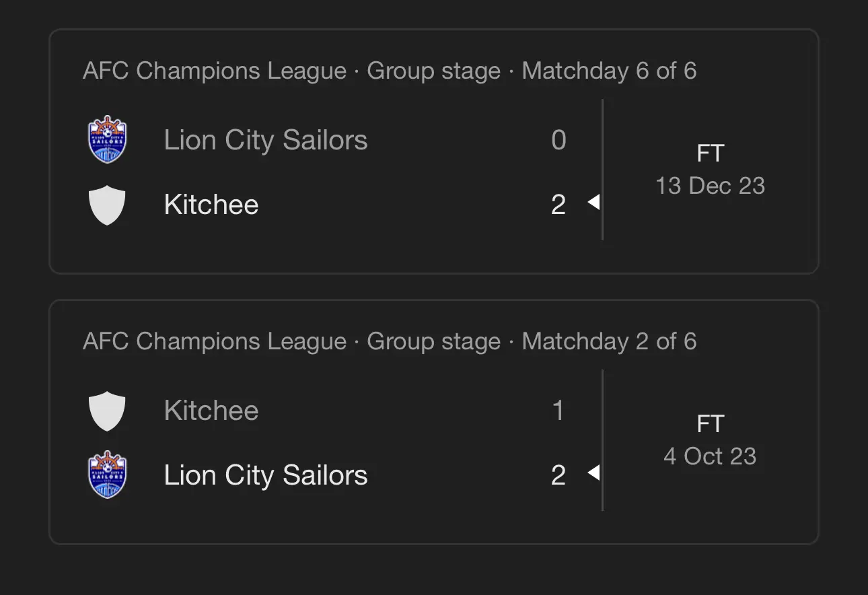Click Lion City Sailors crest in Matchday 6 card
The height and width of the screenshot is (595, 868).
tap(108, 140)
